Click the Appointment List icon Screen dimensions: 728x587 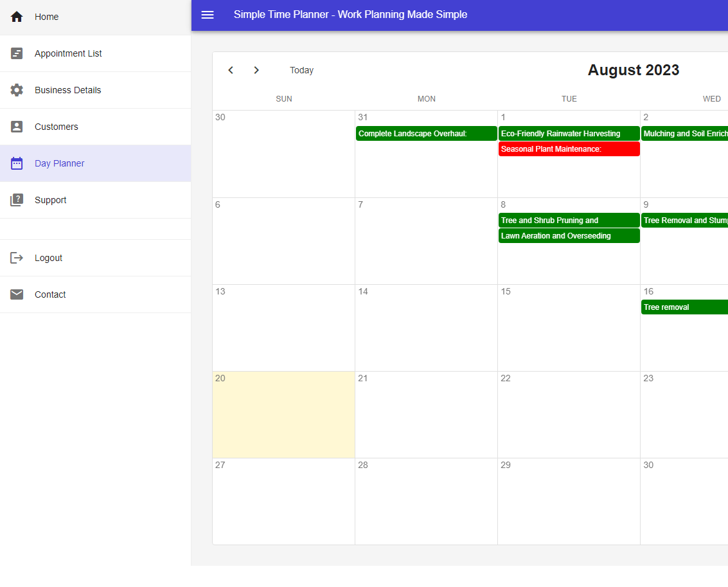point(17,53)
